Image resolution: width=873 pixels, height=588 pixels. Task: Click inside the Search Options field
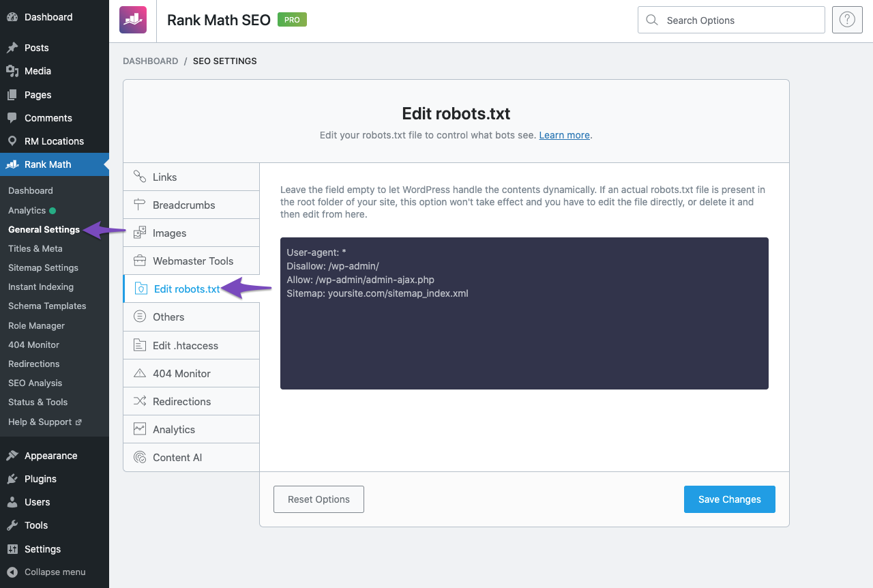coord(731,20)
